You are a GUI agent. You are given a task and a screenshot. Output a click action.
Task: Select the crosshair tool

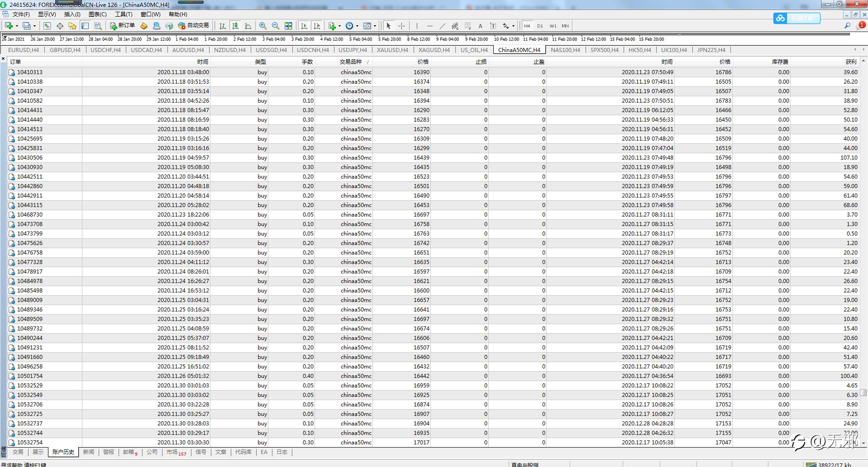tap(401, 26)
